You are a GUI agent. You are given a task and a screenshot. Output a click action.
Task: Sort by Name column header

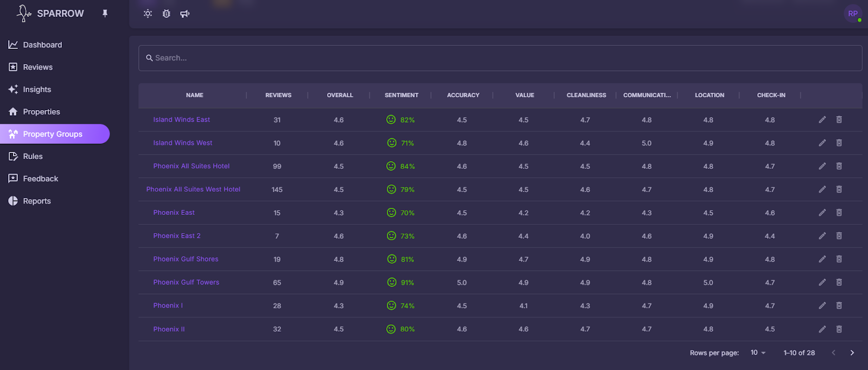point(195,95)
